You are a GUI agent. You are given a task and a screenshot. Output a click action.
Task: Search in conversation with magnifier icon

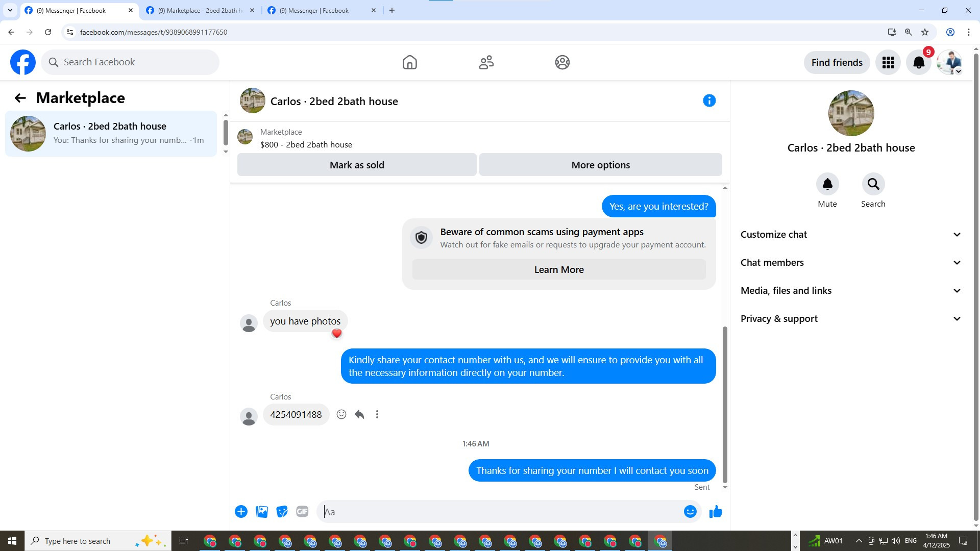tap(873, 184)
